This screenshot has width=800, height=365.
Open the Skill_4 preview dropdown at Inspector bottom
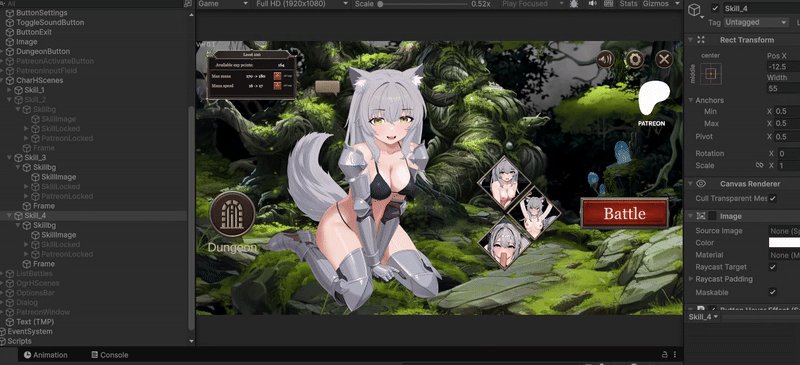(703, 317)
